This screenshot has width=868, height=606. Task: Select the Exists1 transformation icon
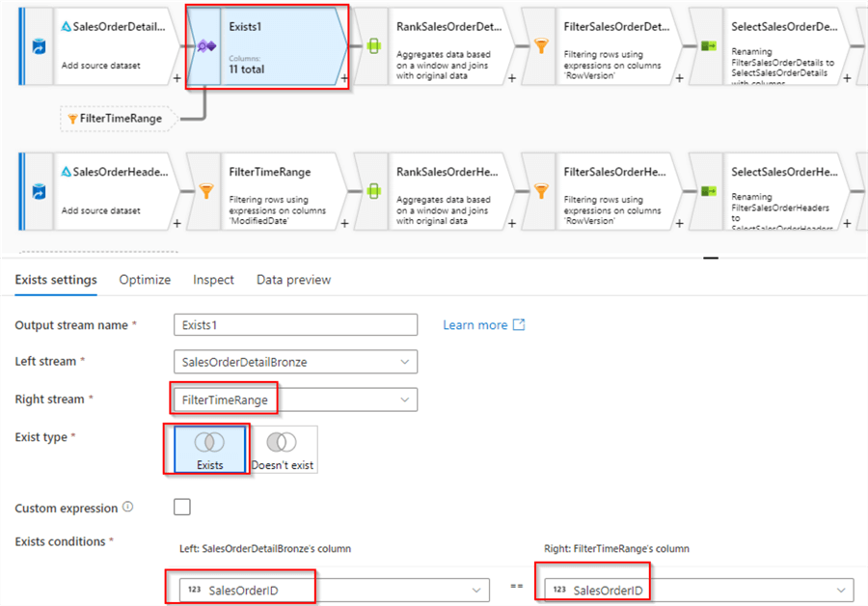(206, 46)
